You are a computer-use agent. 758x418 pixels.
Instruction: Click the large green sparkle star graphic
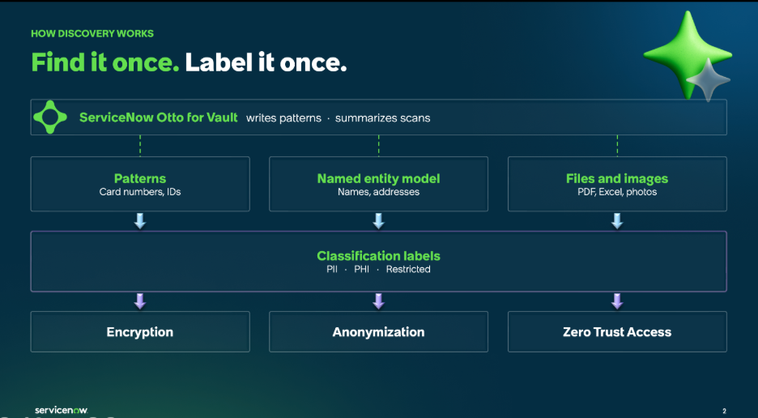[x=687, y=53]
